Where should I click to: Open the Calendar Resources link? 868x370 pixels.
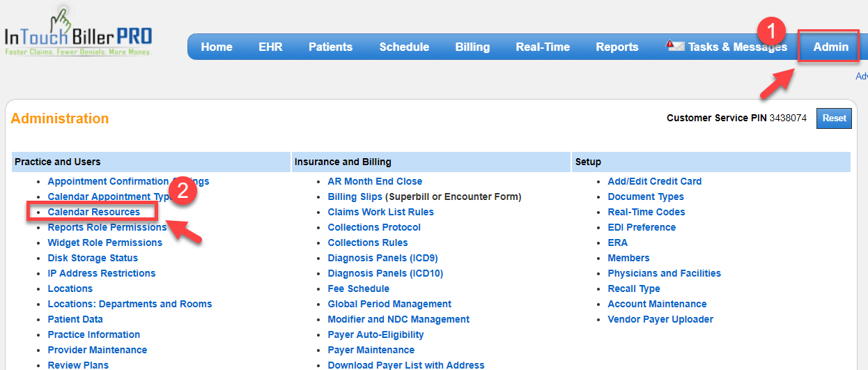[x=93, y=212]
